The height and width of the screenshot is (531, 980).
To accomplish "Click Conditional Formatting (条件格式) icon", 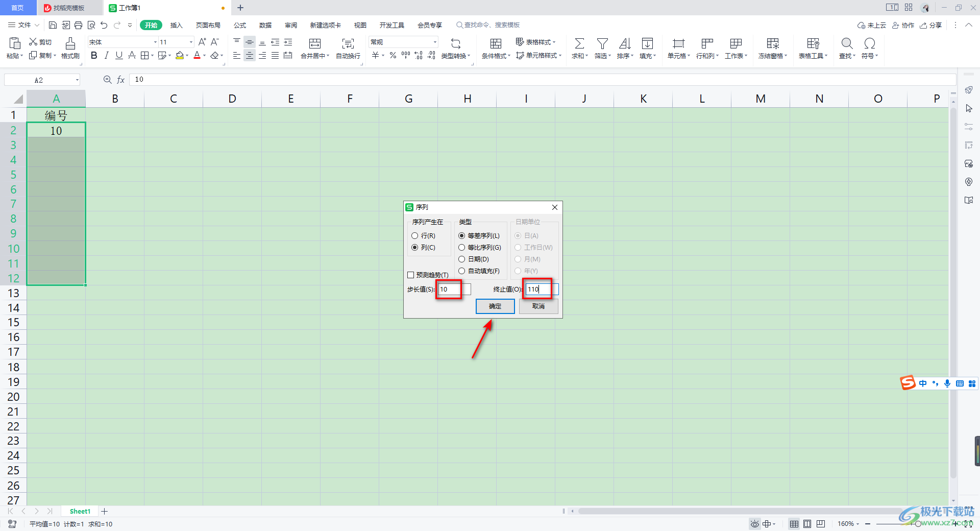I will click(x=496, y=43).
